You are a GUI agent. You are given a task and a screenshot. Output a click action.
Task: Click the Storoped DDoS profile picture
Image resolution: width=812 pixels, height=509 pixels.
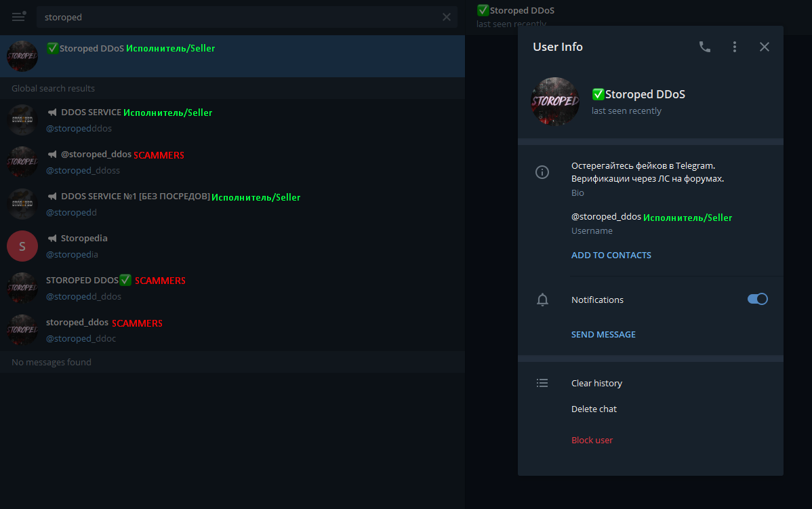[555, 102]
